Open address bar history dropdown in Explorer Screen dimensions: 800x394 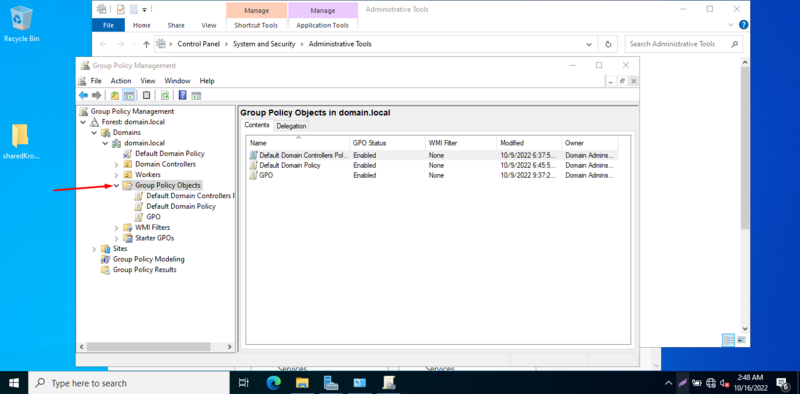[589, 44]
